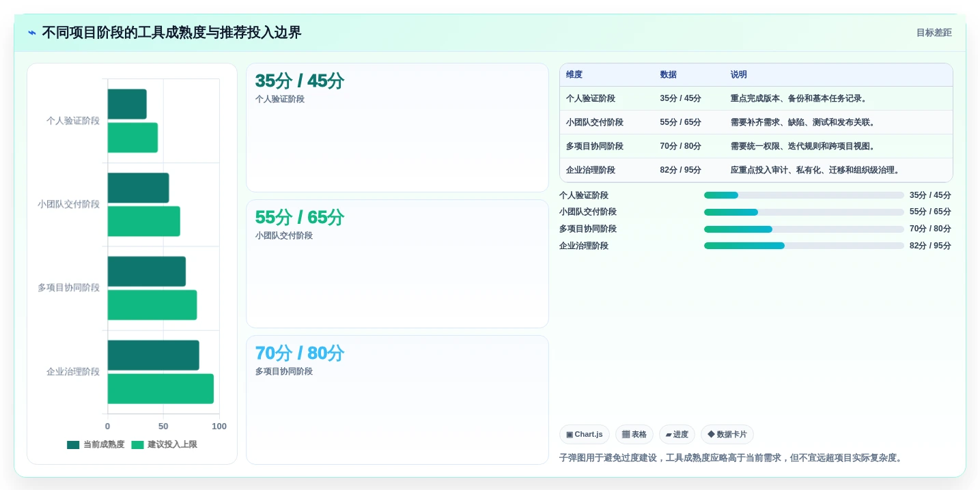This screenshot has width=980, height=490.
Task: Open the 70分 / 80分 data card
Action: tap(397, 400)
